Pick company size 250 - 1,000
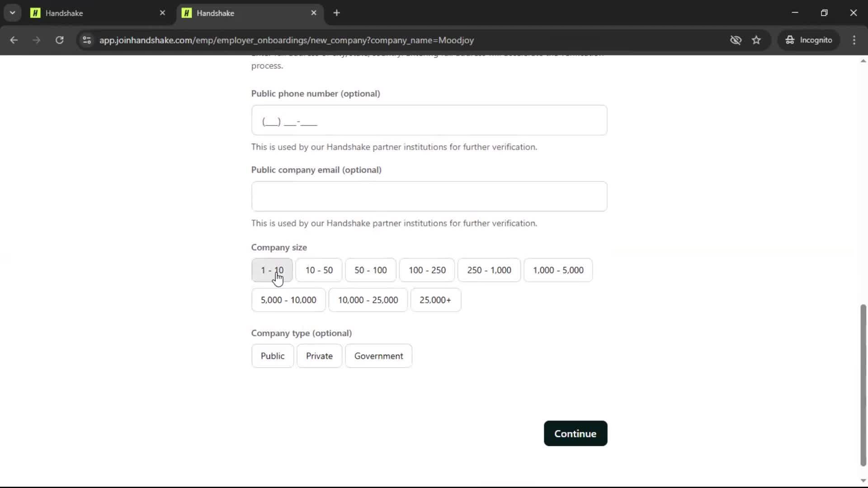The width and height of the screenshot is (868, 488). coord(489,270)
